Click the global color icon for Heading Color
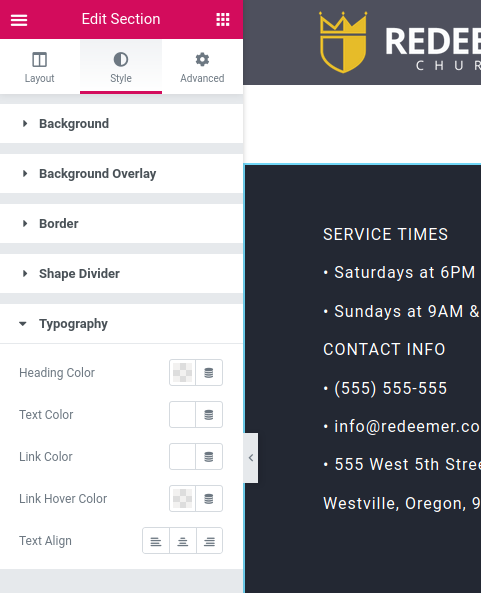The image size is (481, 593). click(x=209, y=373)
